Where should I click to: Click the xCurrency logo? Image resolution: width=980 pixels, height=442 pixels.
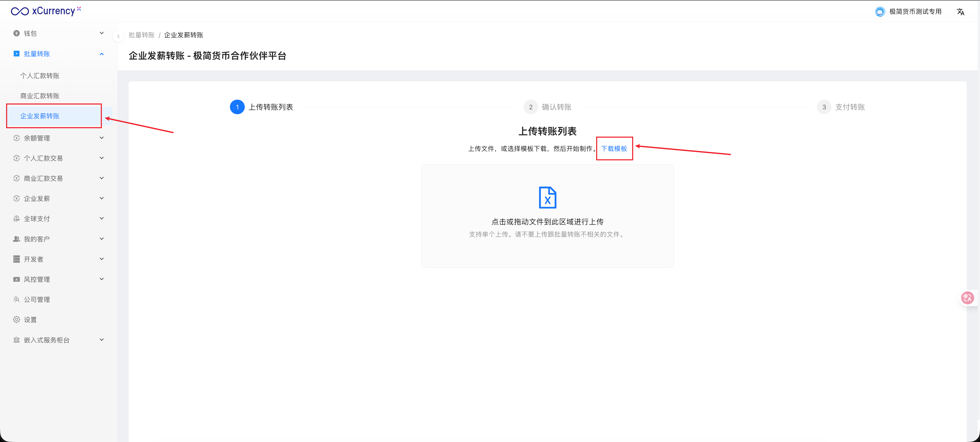(46, 11)
